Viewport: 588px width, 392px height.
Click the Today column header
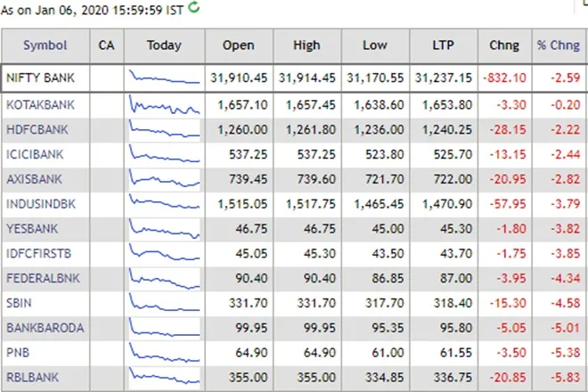pos(164,45)
